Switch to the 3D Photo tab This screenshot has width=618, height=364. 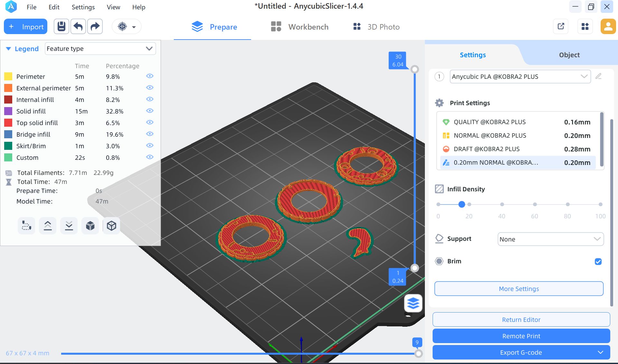tap(376, 27)
